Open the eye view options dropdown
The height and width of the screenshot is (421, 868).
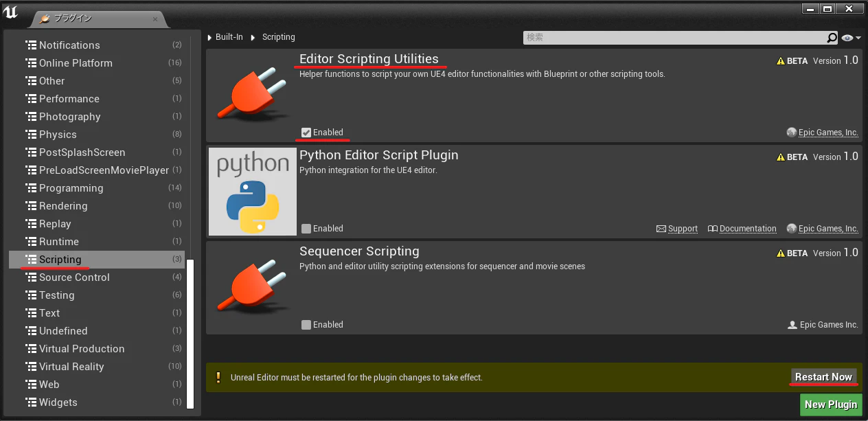pos(852,38)
